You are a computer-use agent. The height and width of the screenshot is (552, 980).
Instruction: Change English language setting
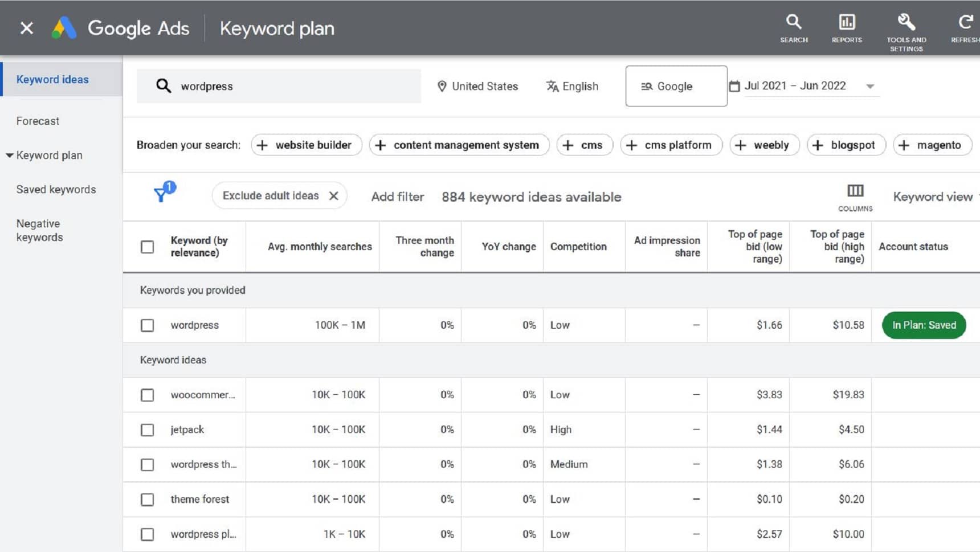pyautogui.click(x=572, y=86)
